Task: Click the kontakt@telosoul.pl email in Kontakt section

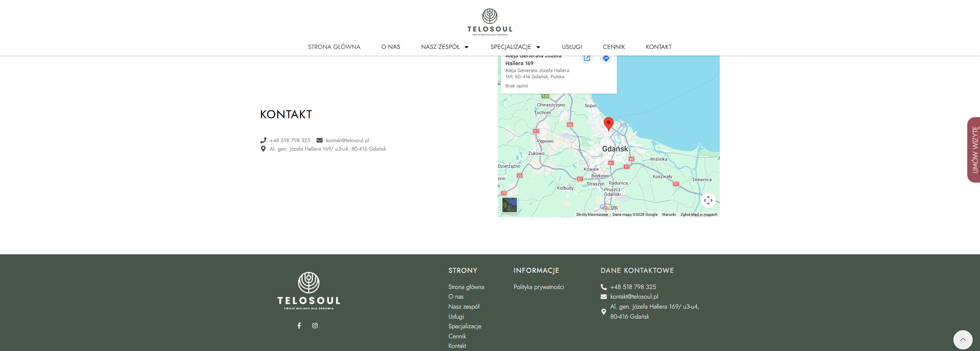Action: click(347, 140)
